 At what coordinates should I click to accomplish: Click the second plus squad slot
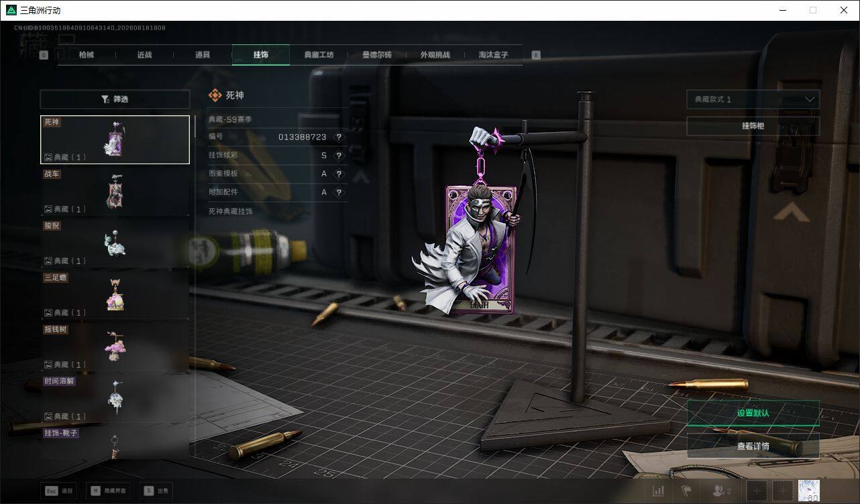click(x=782, y=491)
